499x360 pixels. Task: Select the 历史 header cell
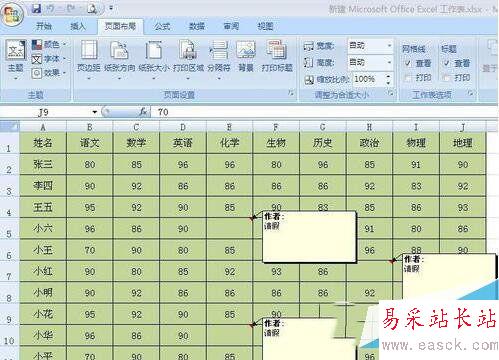(x=323, y=143)
